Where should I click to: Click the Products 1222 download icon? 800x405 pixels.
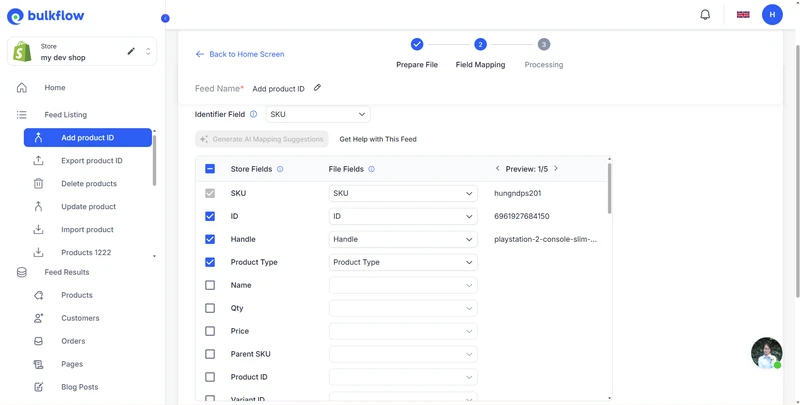38,252
